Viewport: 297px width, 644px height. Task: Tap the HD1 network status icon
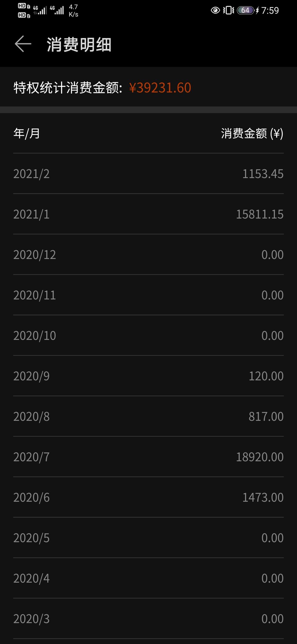(24, 6)
